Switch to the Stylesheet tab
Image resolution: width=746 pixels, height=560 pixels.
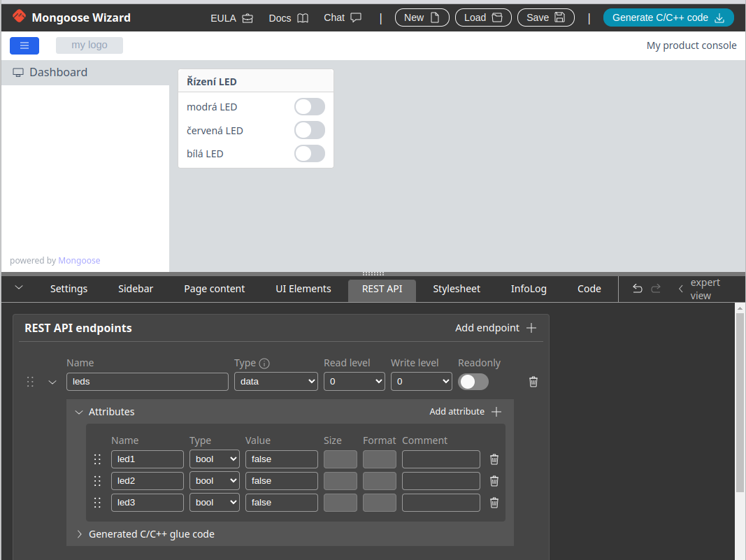pos(456,289)
